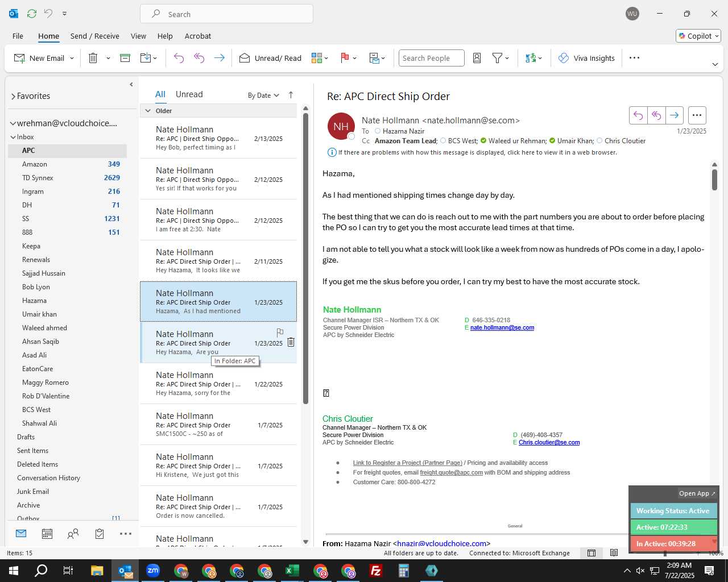Click the Follow Up flag icon
Image resolution: width=728 pixels, height=582 pixels.
(x=345, y=58)
